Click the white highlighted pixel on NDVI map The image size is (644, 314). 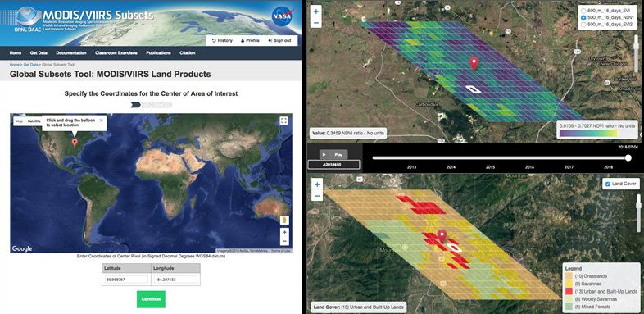474,89
